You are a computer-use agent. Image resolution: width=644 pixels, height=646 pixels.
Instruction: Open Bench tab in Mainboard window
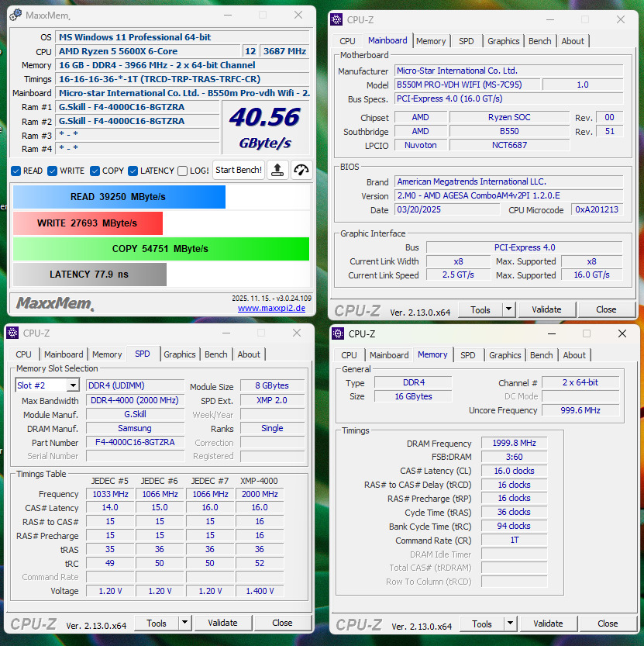click(x=540, y=41)
